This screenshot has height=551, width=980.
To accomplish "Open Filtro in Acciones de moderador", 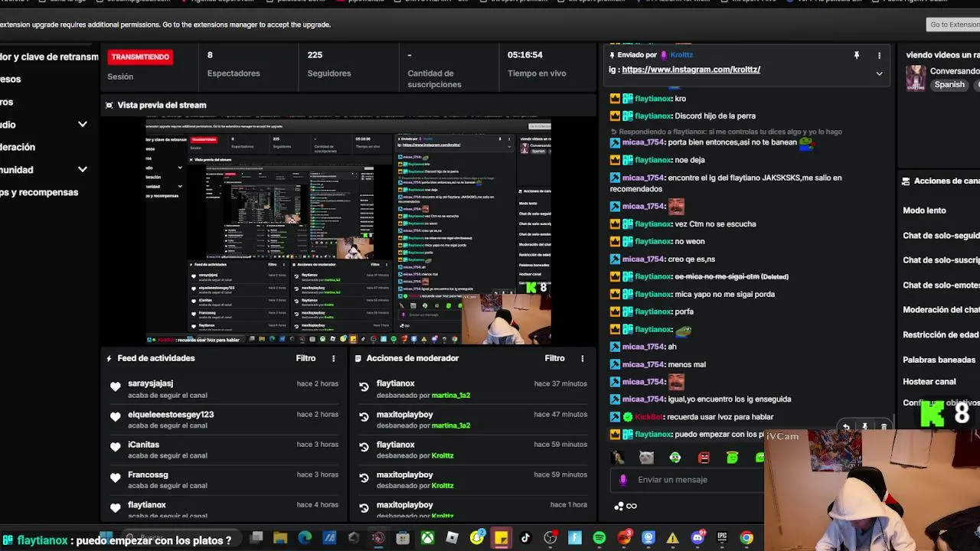I will (x=554, y=358).
